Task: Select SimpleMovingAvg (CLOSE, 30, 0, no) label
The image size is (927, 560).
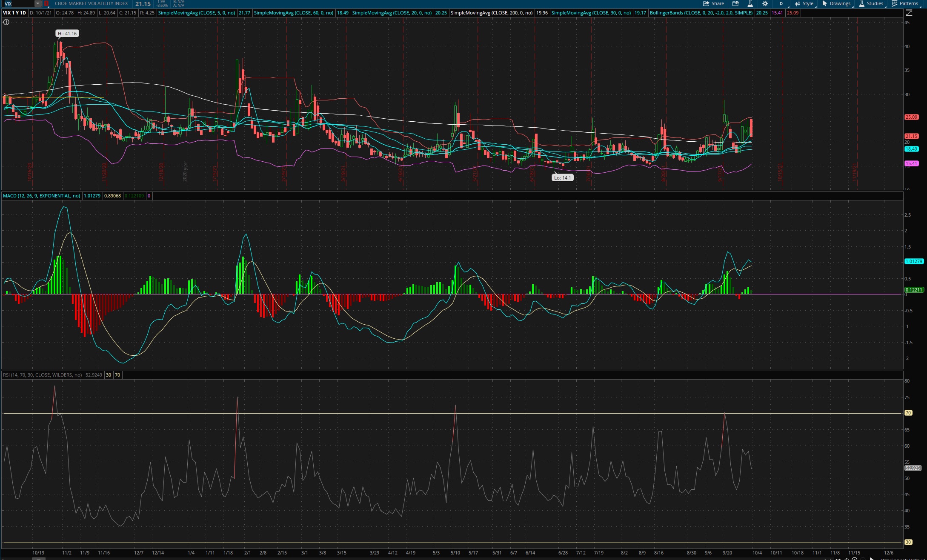Action: [x=591, y=13]
